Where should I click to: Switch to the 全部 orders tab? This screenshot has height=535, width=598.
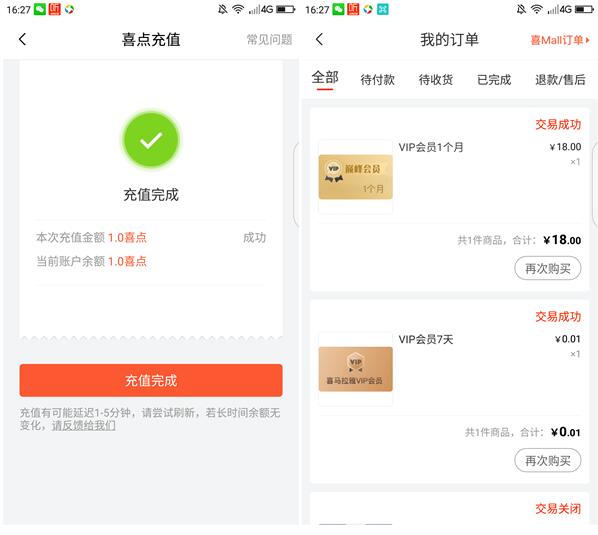325,78
